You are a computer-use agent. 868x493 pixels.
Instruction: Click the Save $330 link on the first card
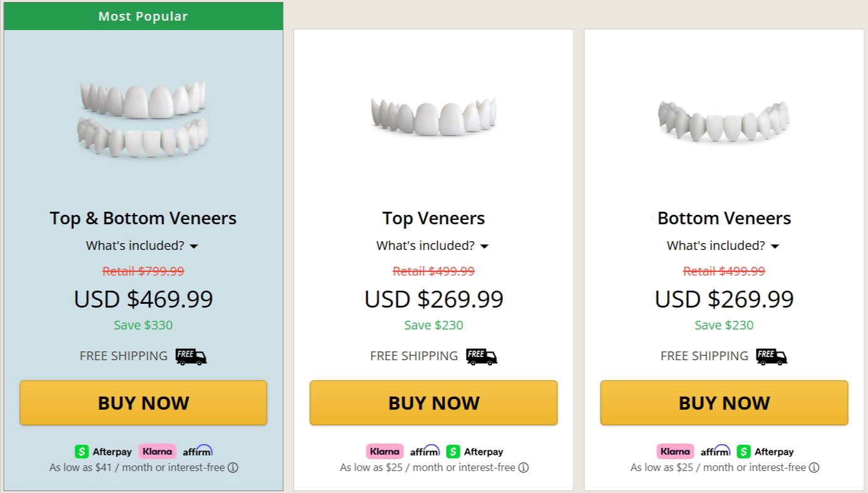[143, 325]
